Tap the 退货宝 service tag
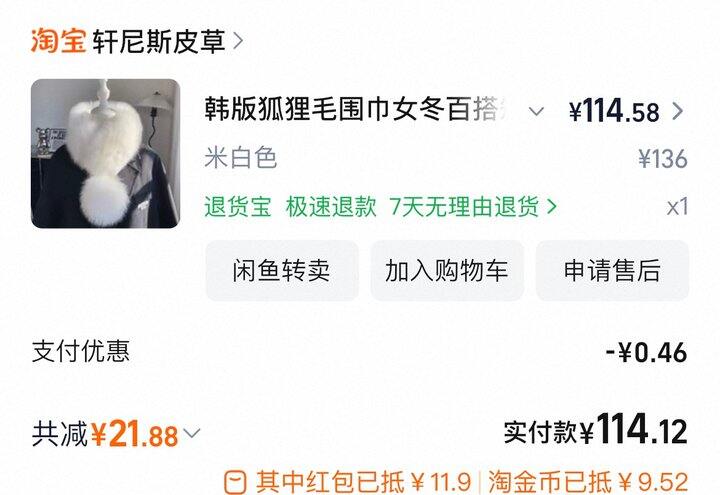 (238, 207)
